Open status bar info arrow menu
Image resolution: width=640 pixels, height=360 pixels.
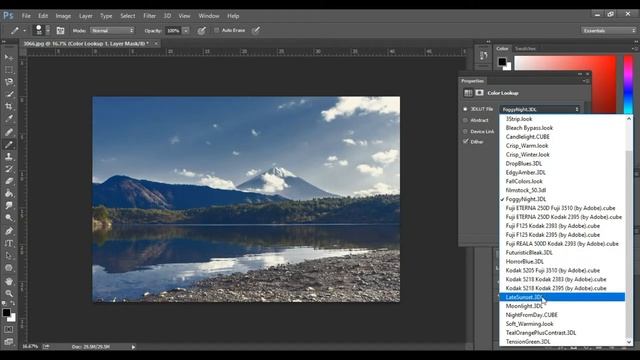tap(133, 347)
